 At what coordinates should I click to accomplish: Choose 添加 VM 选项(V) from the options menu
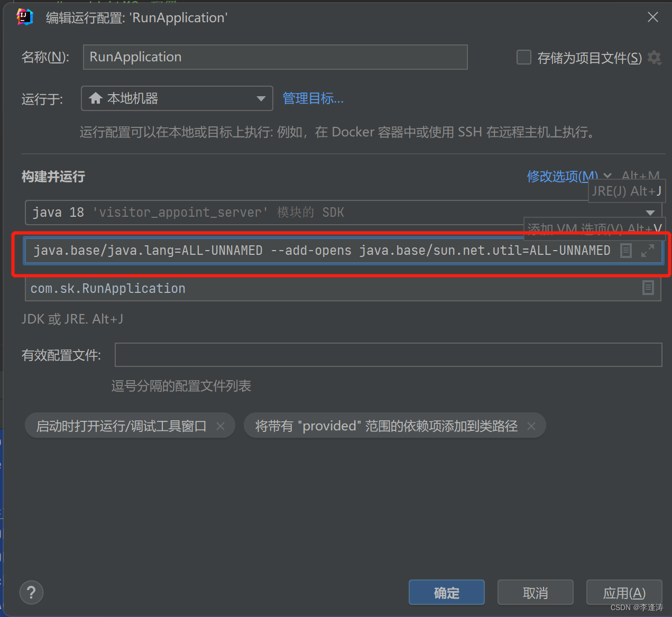click(x=593, y=228)
